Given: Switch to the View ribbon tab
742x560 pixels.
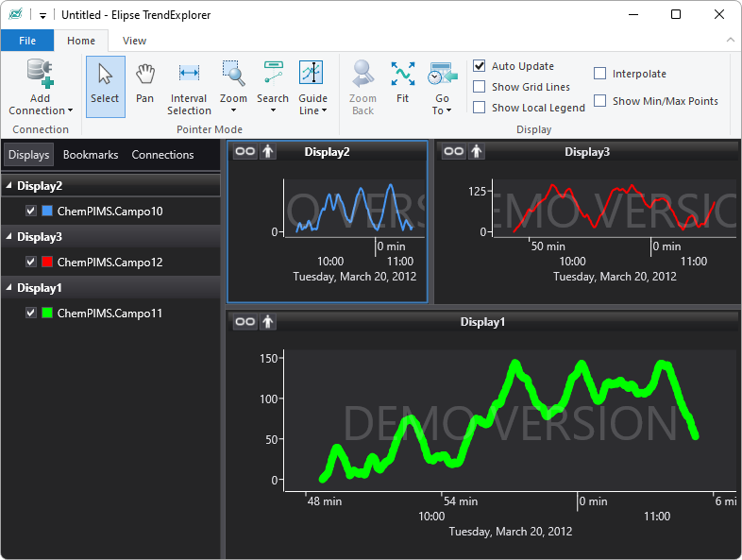Looking at the screenshot, I should 134,41.
